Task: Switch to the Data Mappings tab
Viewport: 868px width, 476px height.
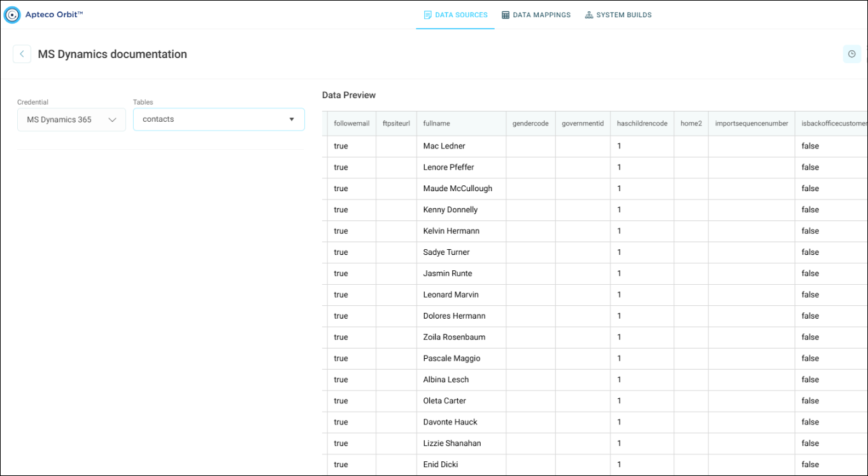Action: pos(536,15)
